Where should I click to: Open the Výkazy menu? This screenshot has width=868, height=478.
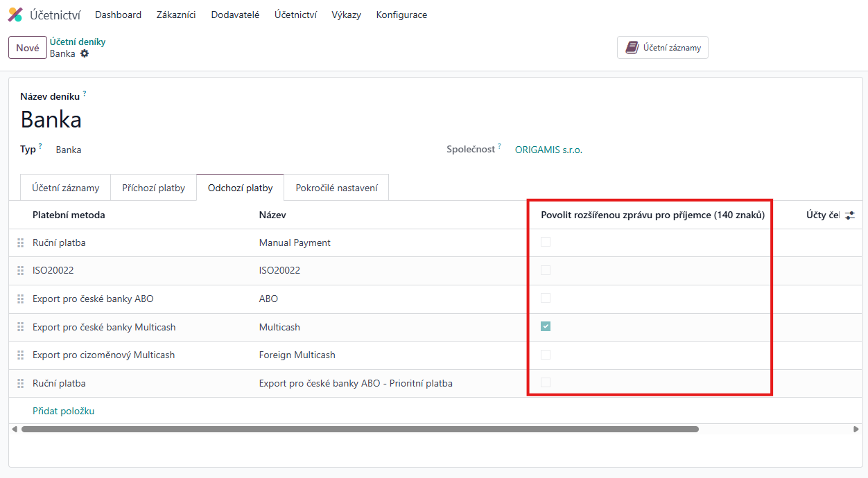tap(346, 15)
